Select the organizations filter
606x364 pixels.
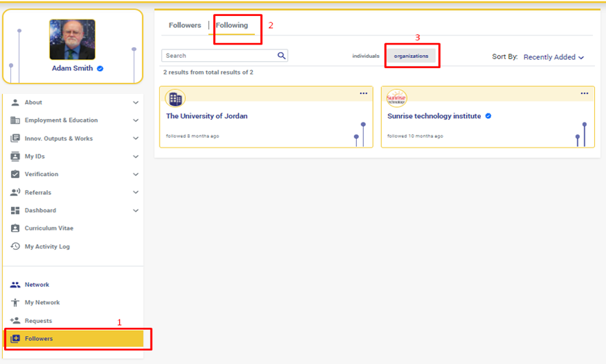click(x=411, y=56)
